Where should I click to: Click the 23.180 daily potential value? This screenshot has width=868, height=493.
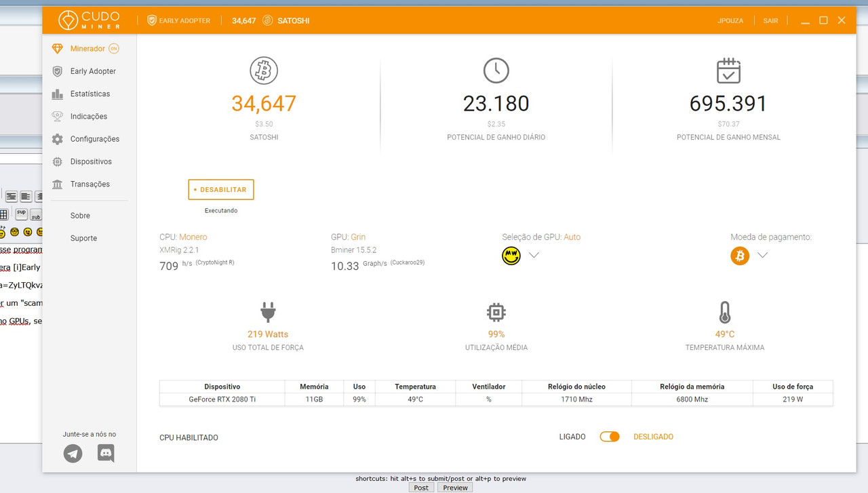pyautogui.click(x=496, y=104)
